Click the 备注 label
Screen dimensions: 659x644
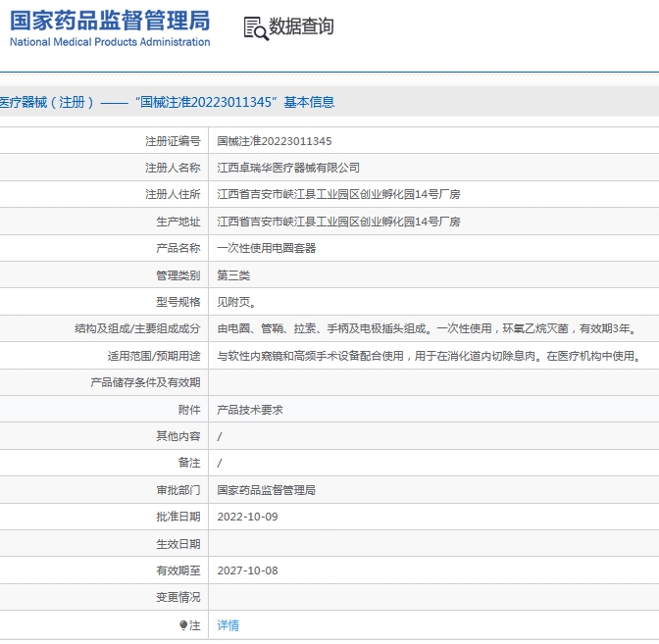pos(189,463)
